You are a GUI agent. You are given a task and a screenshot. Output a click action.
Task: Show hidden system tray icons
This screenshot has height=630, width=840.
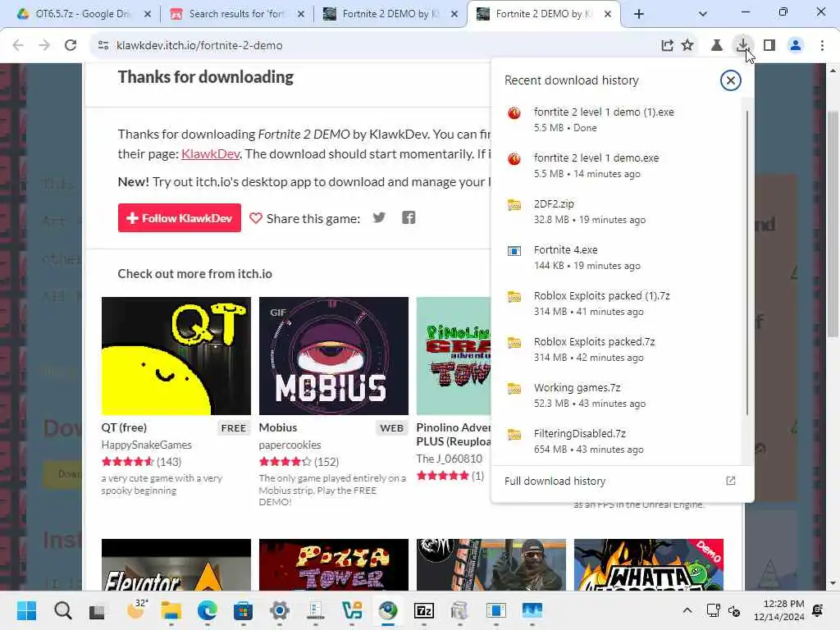point(687,610)
